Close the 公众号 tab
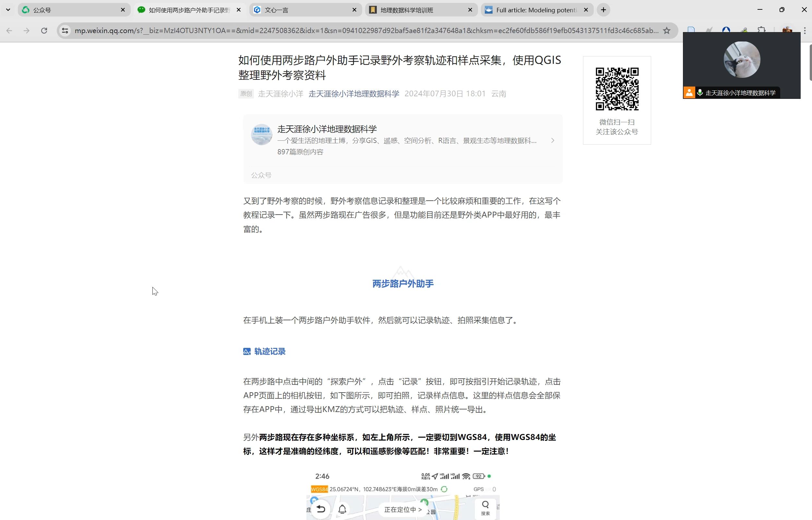The image size is (812, 520). tap(123, 10)
